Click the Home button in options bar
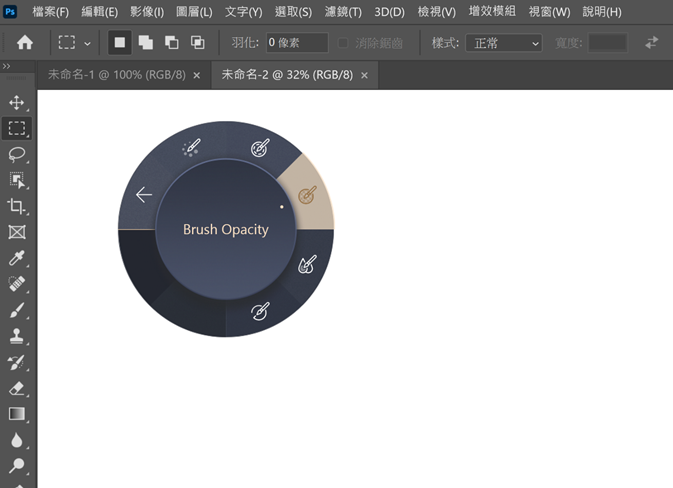This screenshot has width=673, height=488. coord(25,43)
